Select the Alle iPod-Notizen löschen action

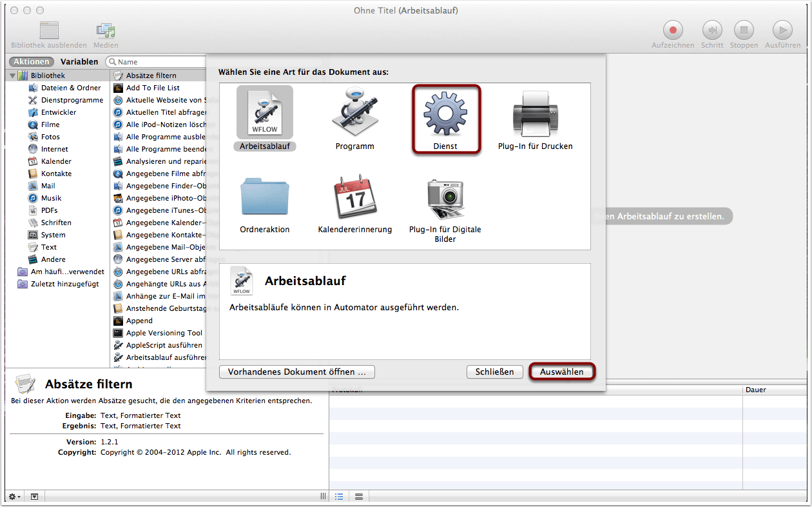(x=159, y=124)
